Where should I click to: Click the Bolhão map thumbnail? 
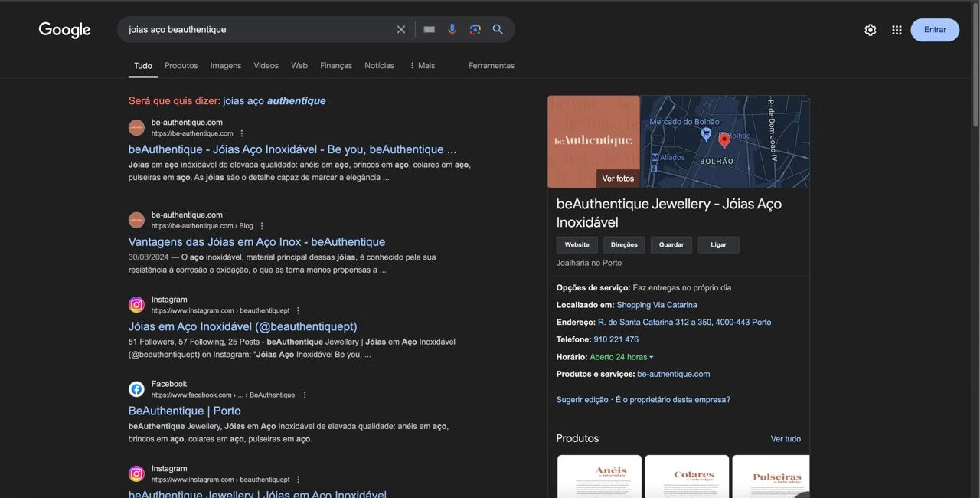[x=724, y=142]
